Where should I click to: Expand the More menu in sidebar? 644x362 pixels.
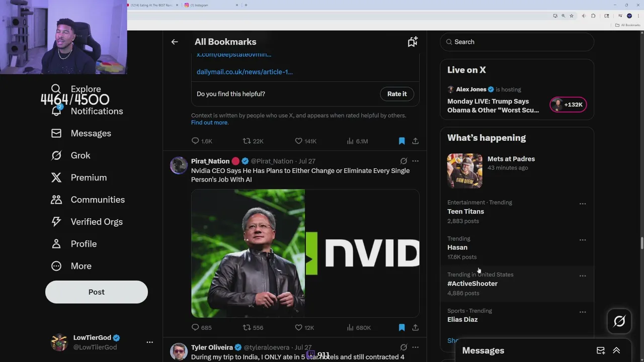coord(71,266)
